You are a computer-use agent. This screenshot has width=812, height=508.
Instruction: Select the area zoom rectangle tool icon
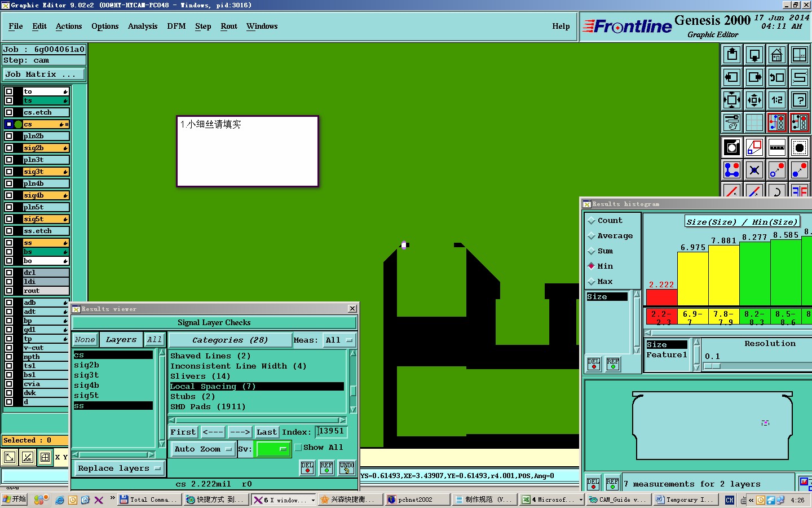[x=754, y=148]
